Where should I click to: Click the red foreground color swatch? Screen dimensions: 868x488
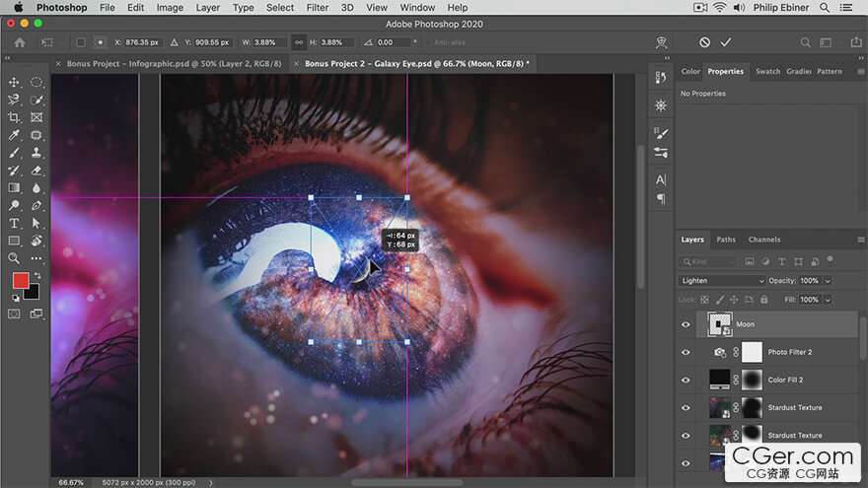(20, 281)
